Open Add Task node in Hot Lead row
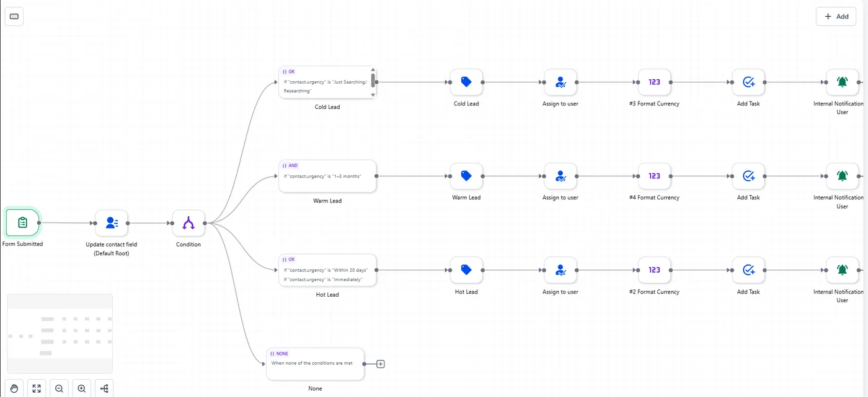Viewport: 868px width, 397px height. coord(748,270)
